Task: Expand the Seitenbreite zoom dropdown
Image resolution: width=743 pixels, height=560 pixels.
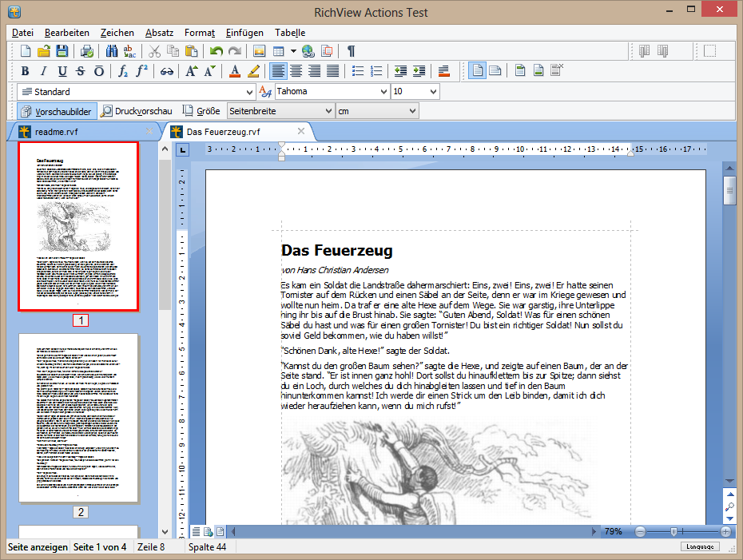Action: point(328,111)
